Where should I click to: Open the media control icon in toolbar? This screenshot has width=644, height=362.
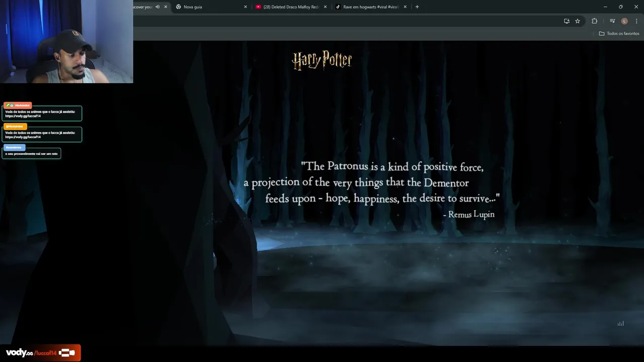612,21
